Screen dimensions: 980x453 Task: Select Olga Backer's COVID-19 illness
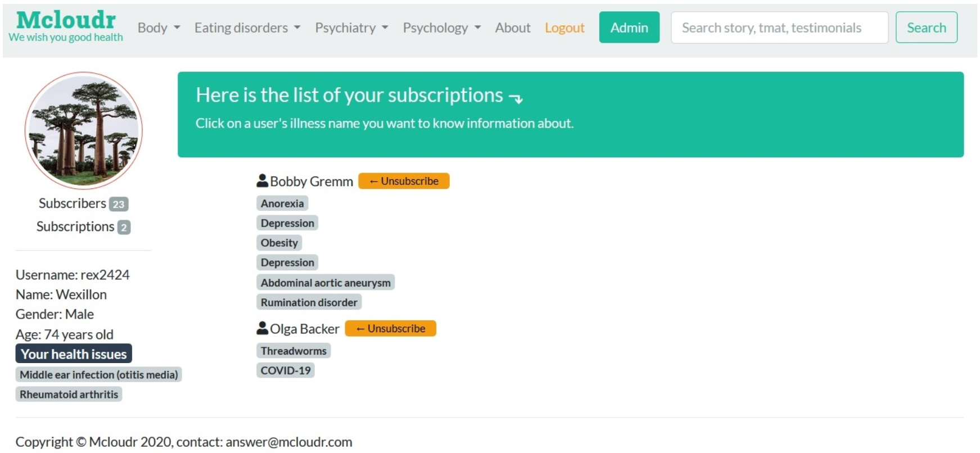(286, 370)
